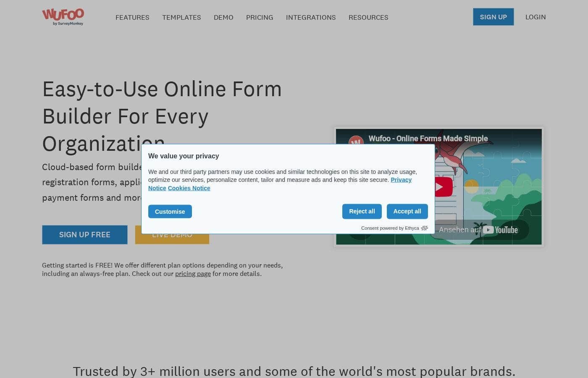
Task: Customise cookie preferences
Action: pos(170,212)
